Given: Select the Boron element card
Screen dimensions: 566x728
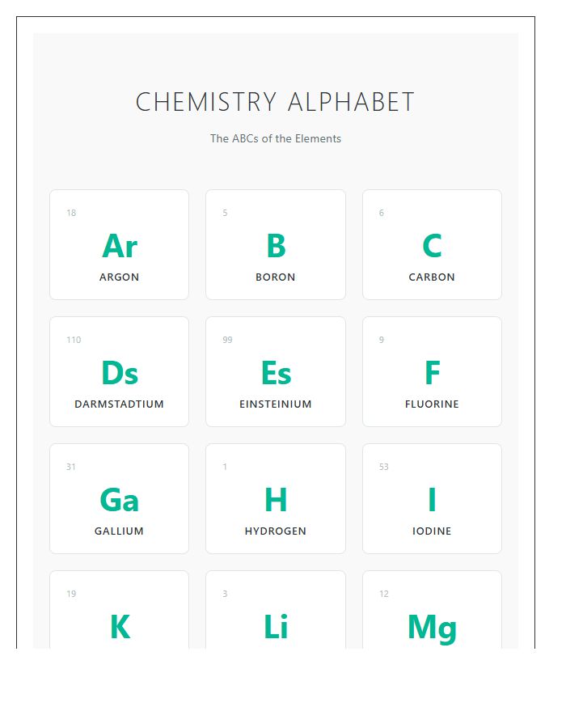Looking at the screenshot, I should (x=276, y=244).
